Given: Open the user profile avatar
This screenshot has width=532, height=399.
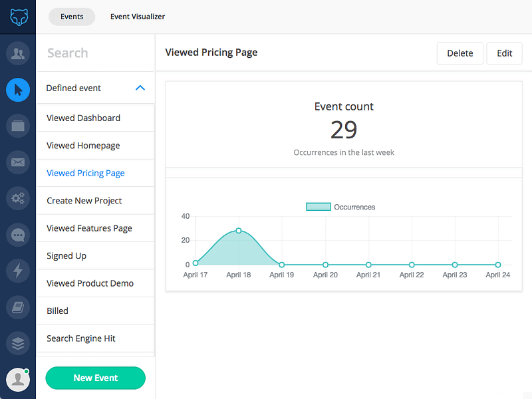Looking at the screenshot, I should click(18, 380).
